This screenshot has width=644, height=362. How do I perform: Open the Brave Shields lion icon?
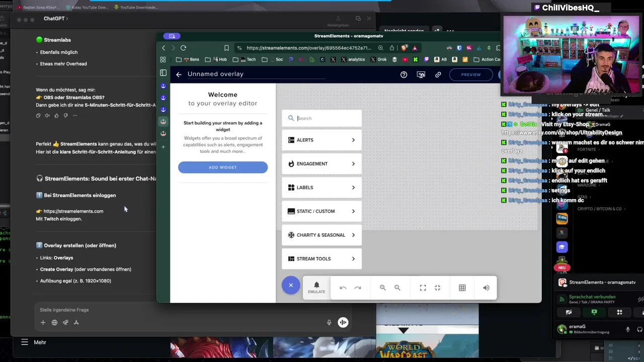point(404,48)
